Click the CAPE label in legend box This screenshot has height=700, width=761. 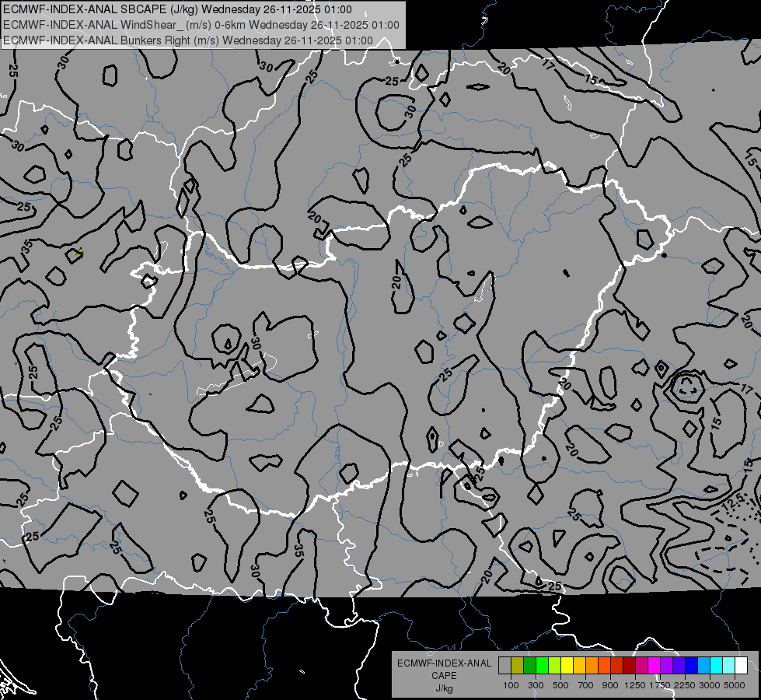tap(445, 675)
